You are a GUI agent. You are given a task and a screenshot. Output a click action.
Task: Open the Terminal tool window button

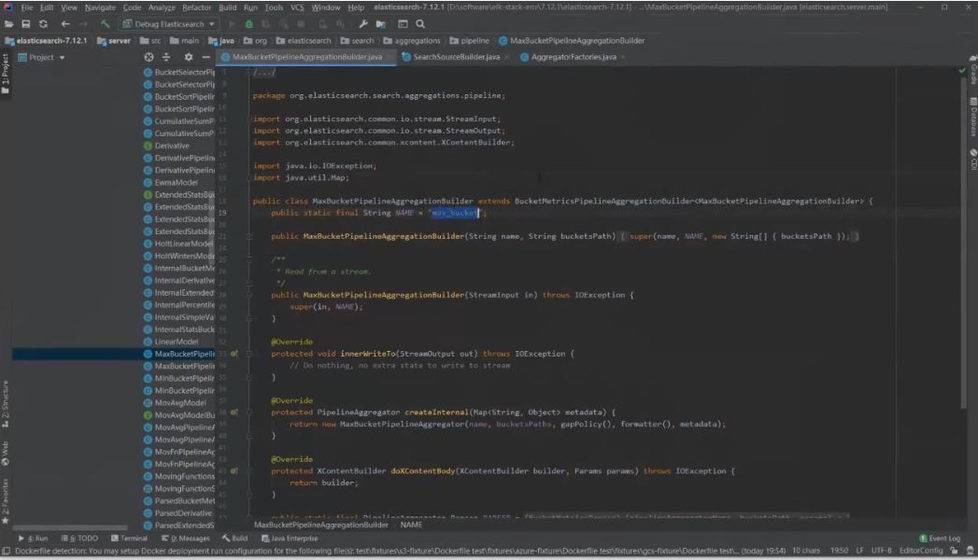(129, 539)
